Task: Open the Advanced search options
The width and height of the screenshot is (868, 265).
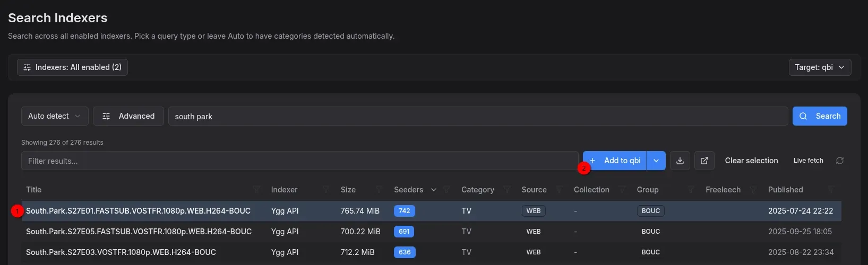Action: click(x=128, y=116)
